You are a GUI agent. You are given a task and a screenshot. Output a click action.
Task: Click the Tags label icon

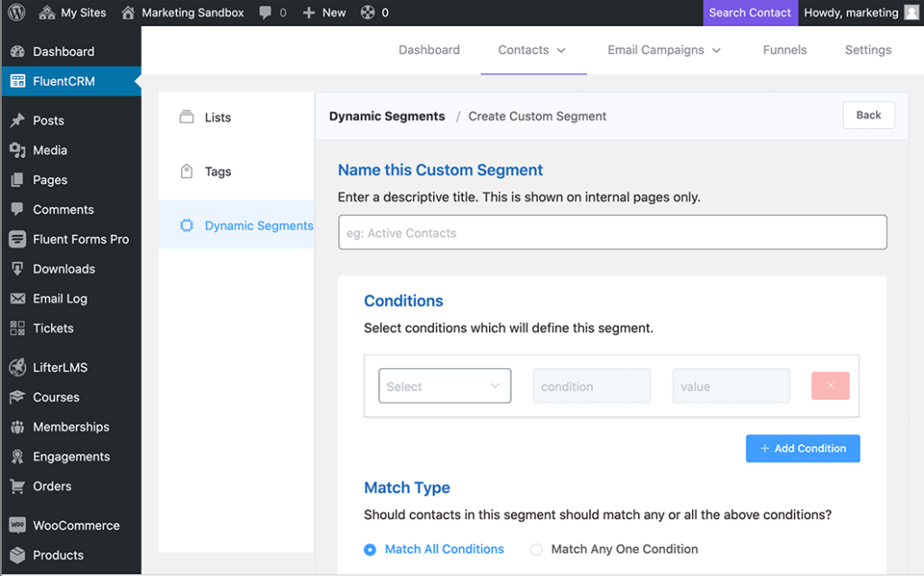point(187,171)
